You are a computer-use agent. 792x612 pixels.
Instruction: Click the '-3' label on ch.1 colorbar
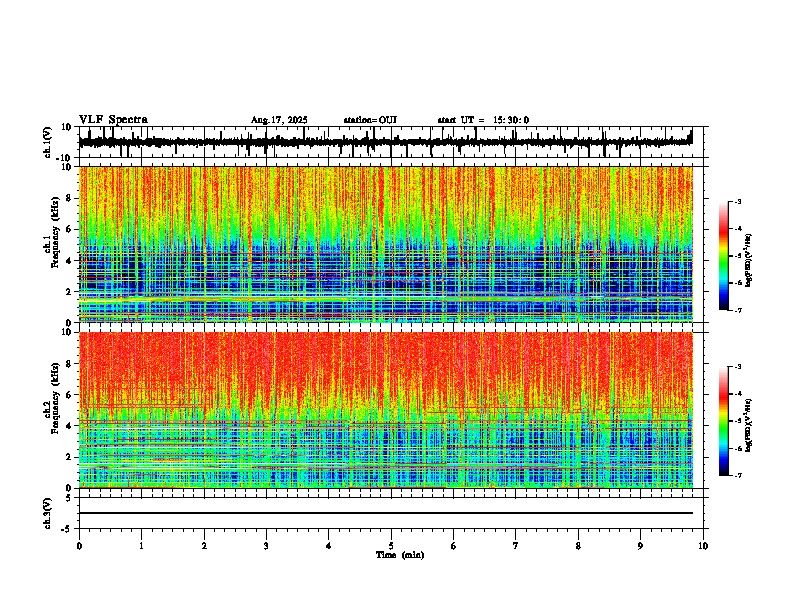(x=738, y=201)
